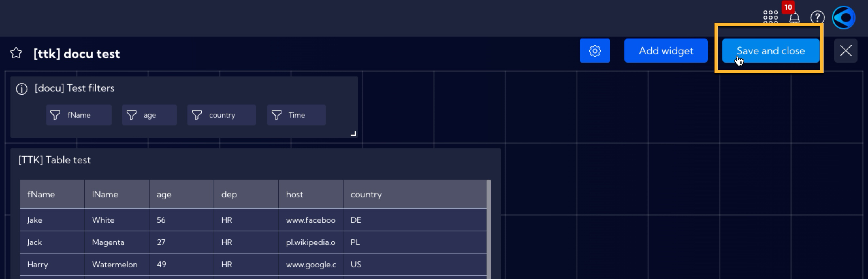868x279 pixels.
Task: Click the resize handle of filters widget
Action: click(353, 133)
